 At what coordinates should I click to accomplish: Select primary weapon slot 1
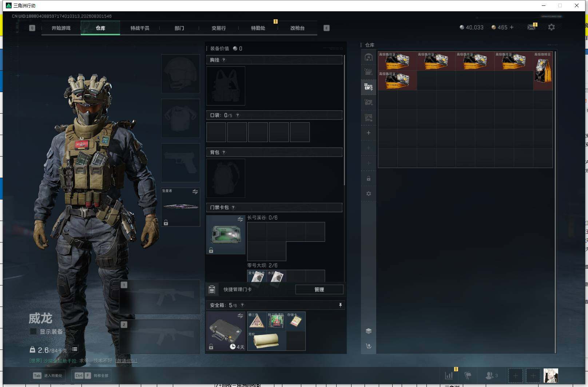click(159, 297)
